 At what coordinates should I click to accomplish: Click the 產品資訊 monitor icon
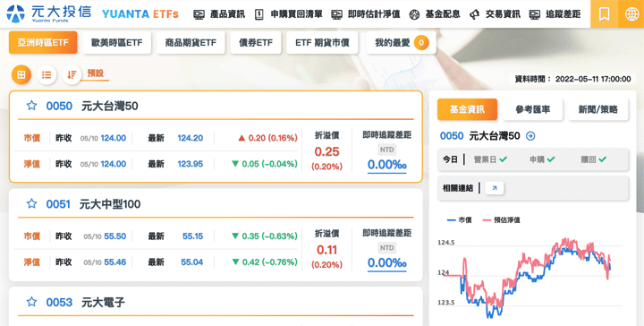tap(199, 14)
